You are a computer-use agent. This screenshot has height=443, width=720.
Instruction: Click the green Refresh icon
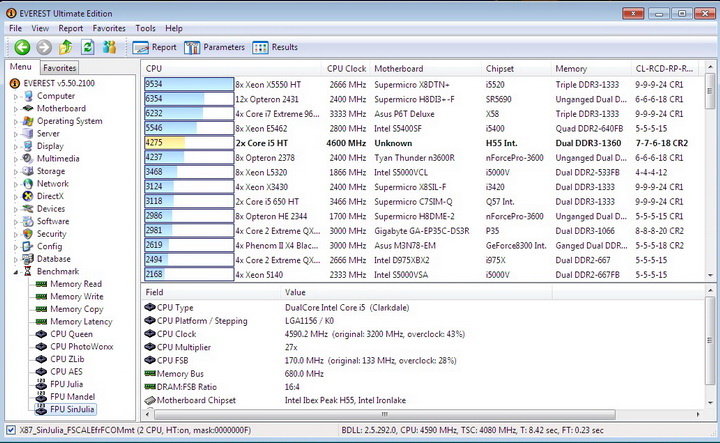point(88,47)
